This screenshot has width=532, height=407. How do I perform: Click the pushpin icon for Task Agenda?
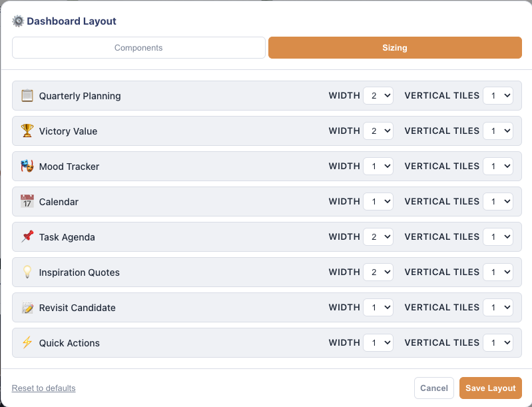pos(27,237)
